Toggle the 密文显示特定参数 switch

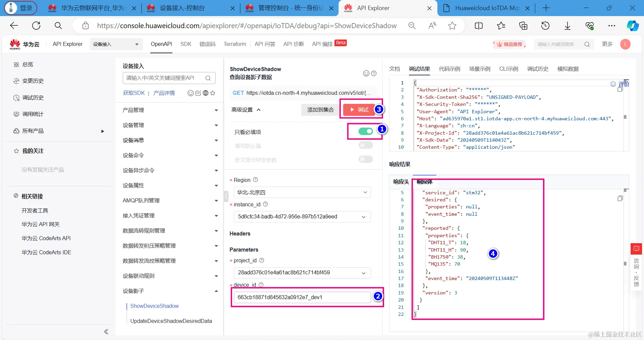tap(366, 159)
